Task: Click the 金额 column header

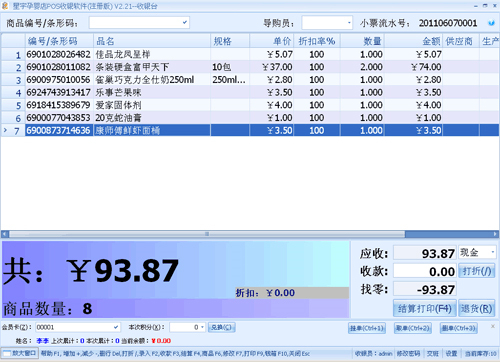Action: 414,41
